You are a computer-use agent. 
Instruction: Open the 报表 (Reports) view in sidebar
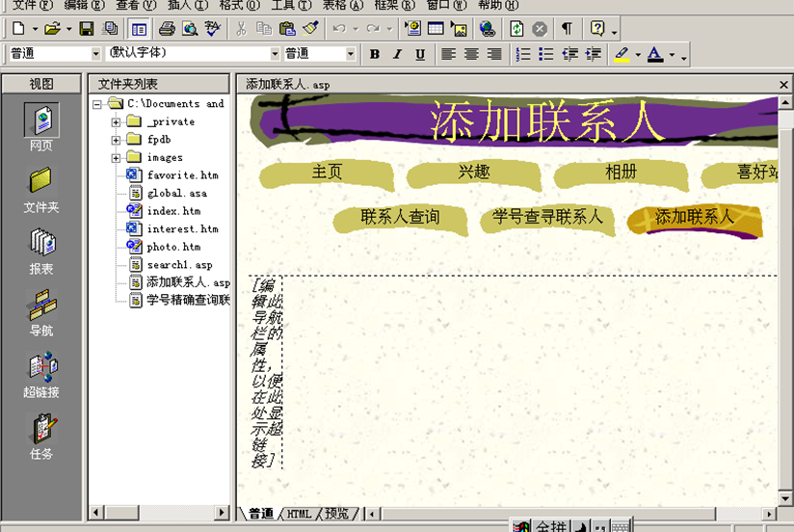[x=41, y=251]
